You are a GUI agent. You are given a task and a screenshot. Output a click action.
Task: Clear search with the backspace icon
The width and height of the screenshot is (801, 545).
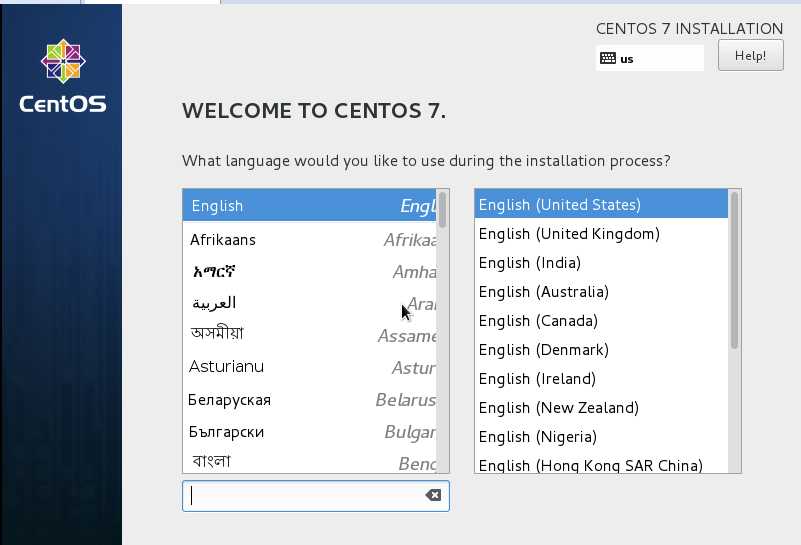(x=433, y=495)
